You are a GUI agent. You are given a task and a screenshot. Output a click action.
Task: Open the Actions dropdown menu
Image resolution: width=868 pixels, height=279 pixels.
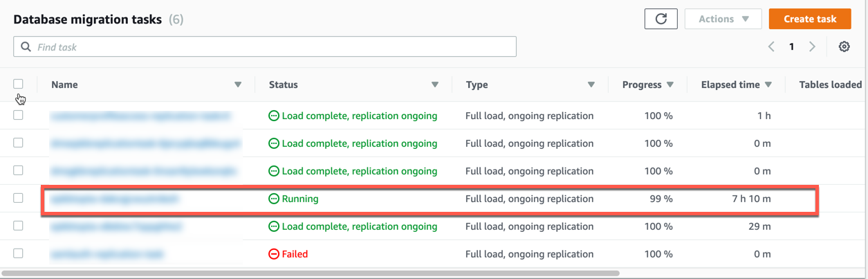point(723,19)
